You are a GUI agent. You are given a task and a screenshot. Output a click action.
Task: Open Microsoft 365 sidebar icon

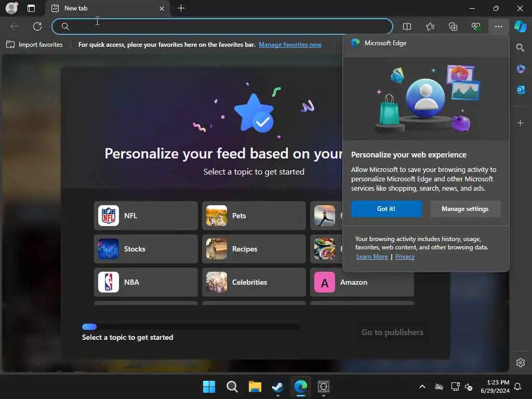click(x=521, y=69)
